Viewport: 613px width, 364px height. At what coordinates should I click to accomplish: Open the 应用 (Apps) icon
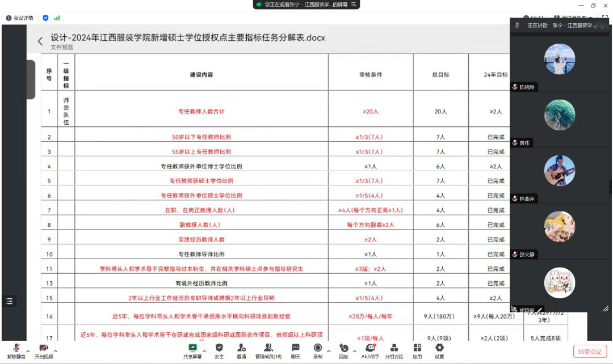[x=417, y=350]
